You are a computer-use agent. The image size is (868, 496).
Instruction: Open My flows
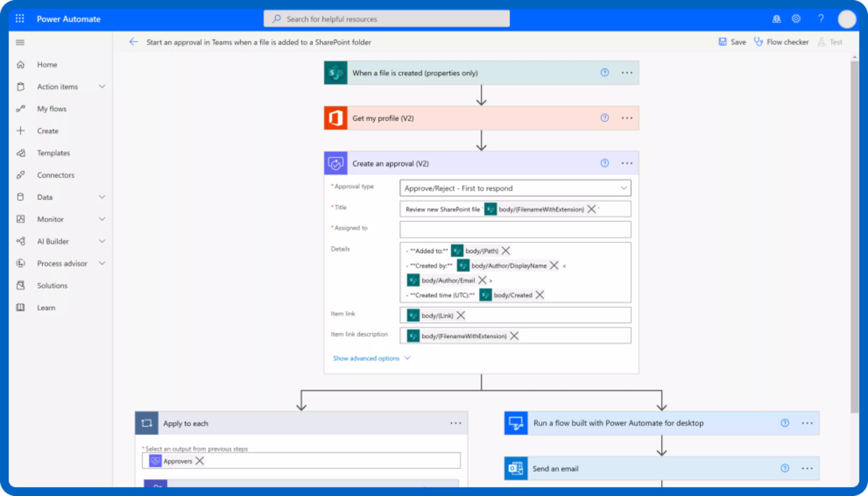point(52,109)
